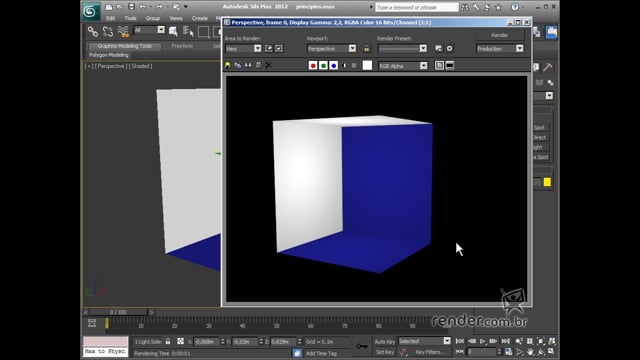Open Environment and Effects dialog icon

pyautogui.click(x=449, y=49)
